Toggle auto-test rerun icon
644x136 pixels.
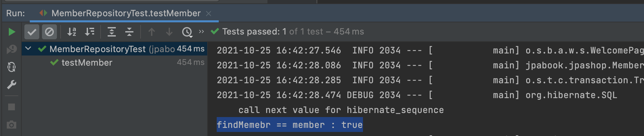[x=12, y=67]
